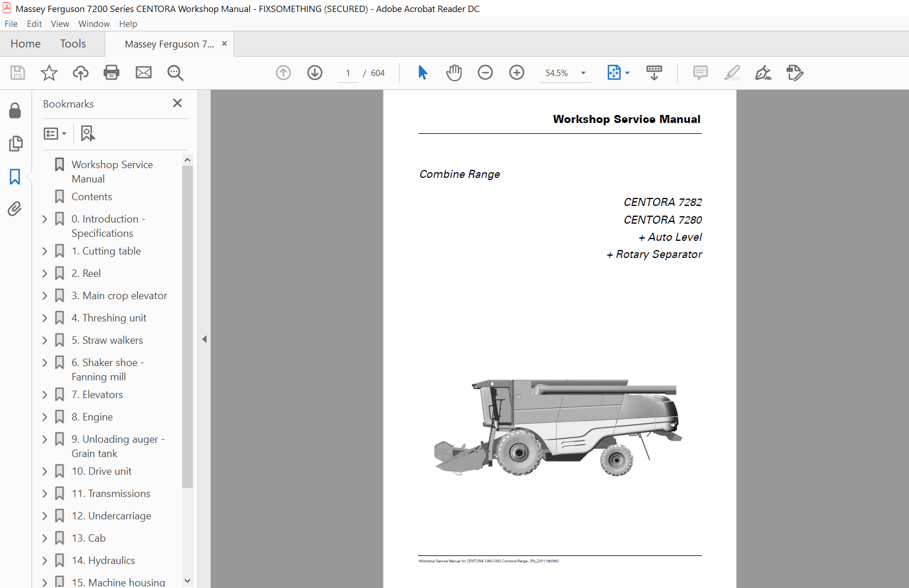This screenshot has height=588, width=909.
Task: Expand the 8. Engine bookmark
Action: [45, 417]
